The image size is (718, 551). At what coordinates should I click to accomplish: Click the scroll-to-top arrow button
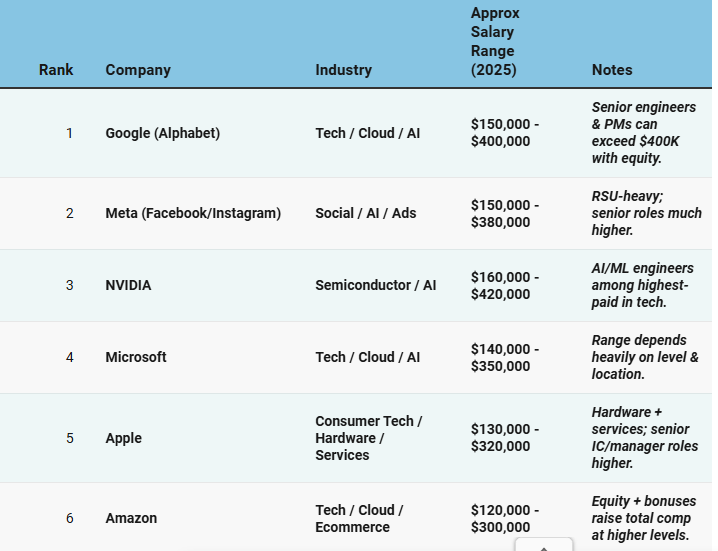tap(544, 545)
